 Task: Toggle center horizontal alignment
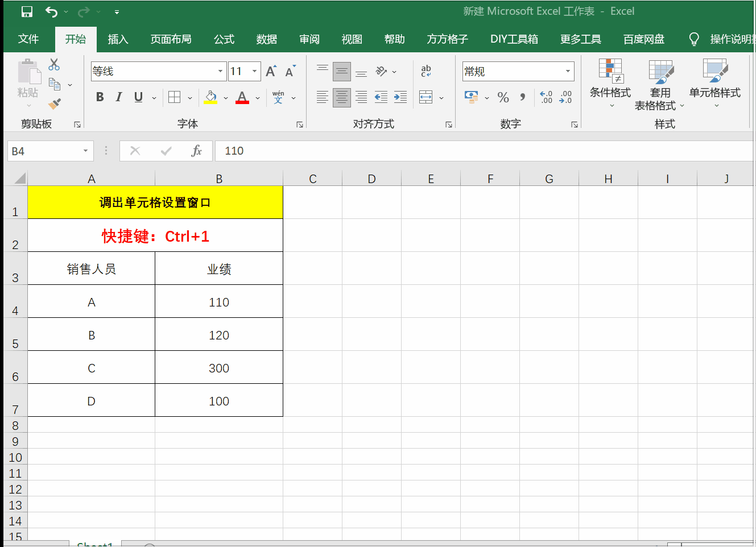click(x=341, y=97)
